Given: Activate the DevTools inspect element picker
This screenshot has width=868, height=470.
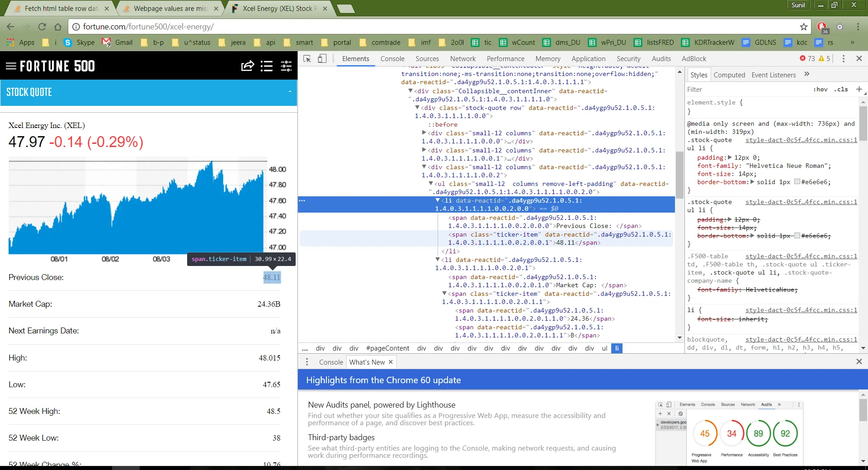Looking at the screenshot, I should tap(307, 59).
